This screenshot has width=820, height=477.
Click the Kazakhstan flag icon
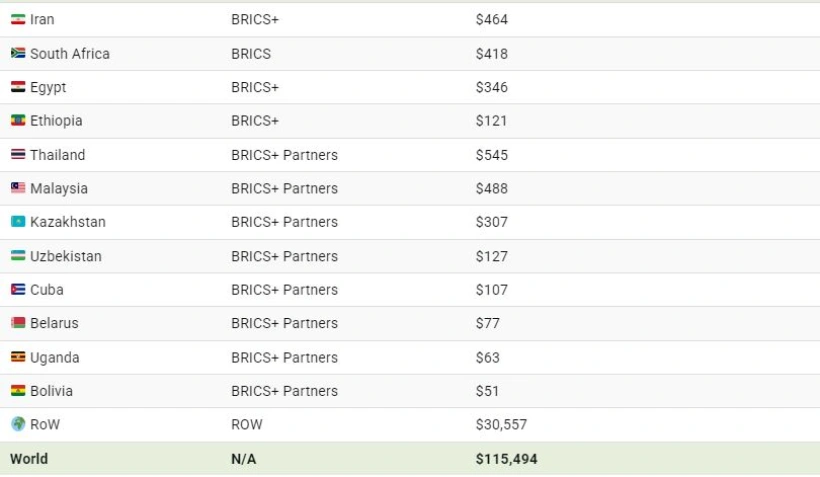pos(18,222)
